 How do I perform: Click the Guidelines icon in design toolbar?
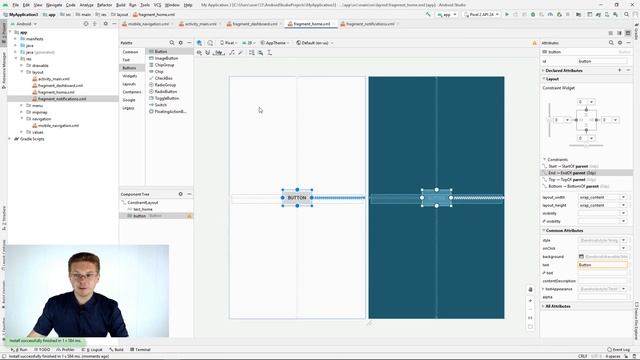269,53
